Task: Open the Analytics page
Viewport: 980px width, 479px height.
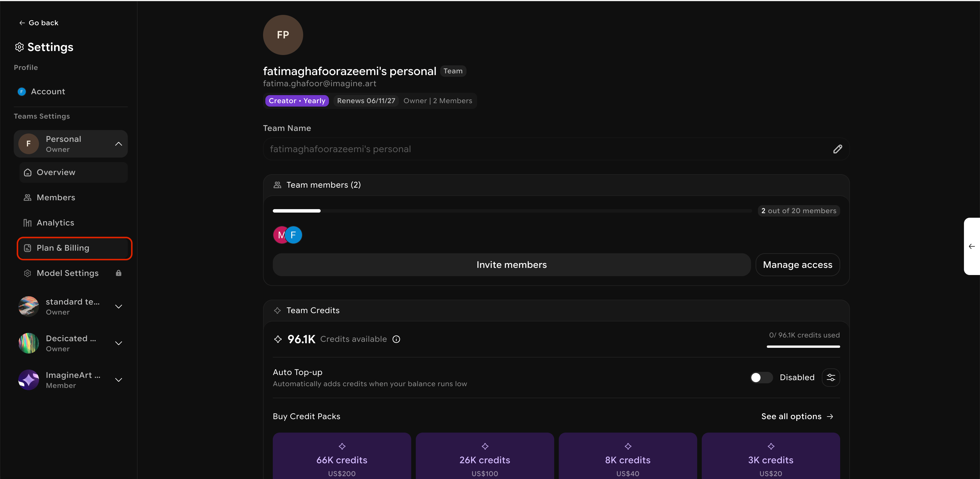Action: pyautogui.click(x=73, y=223)
